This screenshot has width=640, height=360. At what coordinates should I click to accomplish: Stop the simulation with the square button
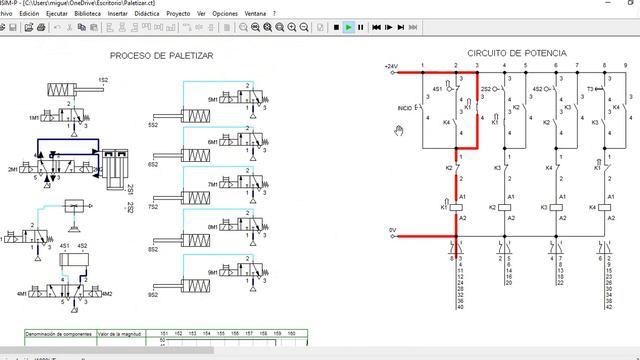tap(336, 27)
